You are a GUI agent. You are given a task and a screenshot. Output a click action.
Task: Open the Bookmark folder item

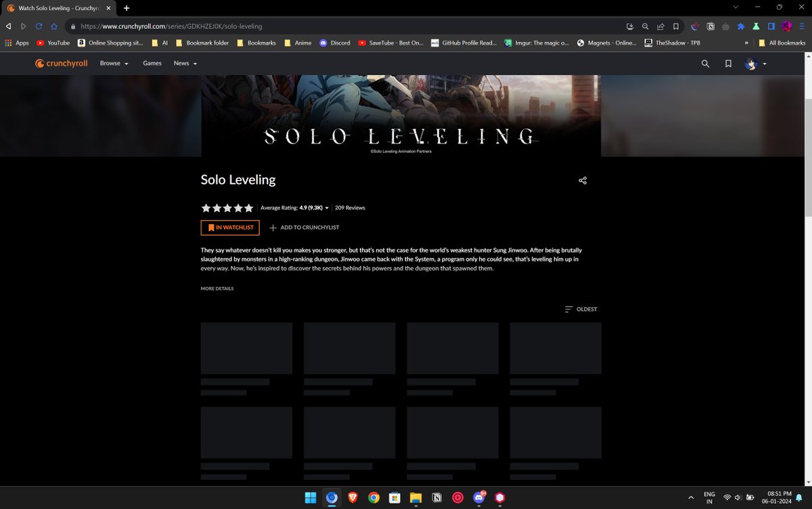[202, 43]
